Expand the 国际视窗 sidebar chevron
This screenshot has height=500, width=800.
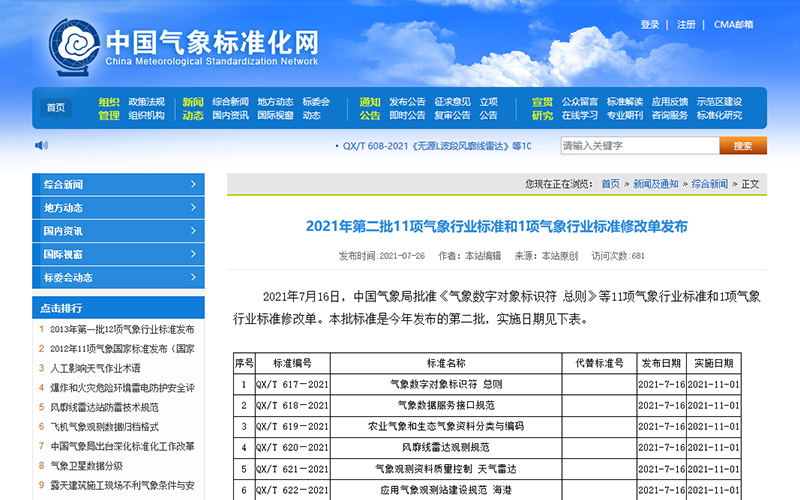[193, 254]
